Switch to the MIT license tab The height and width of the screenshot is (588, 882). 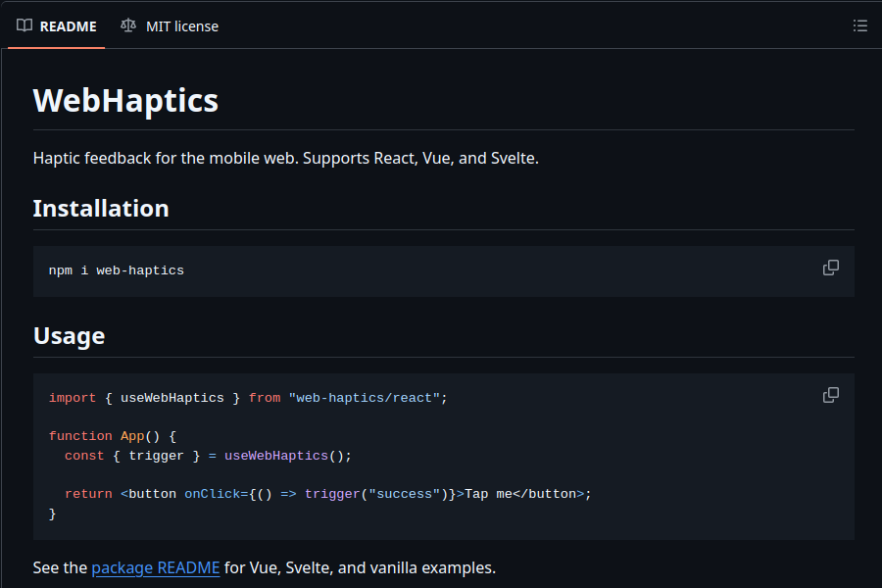(170, 25)
